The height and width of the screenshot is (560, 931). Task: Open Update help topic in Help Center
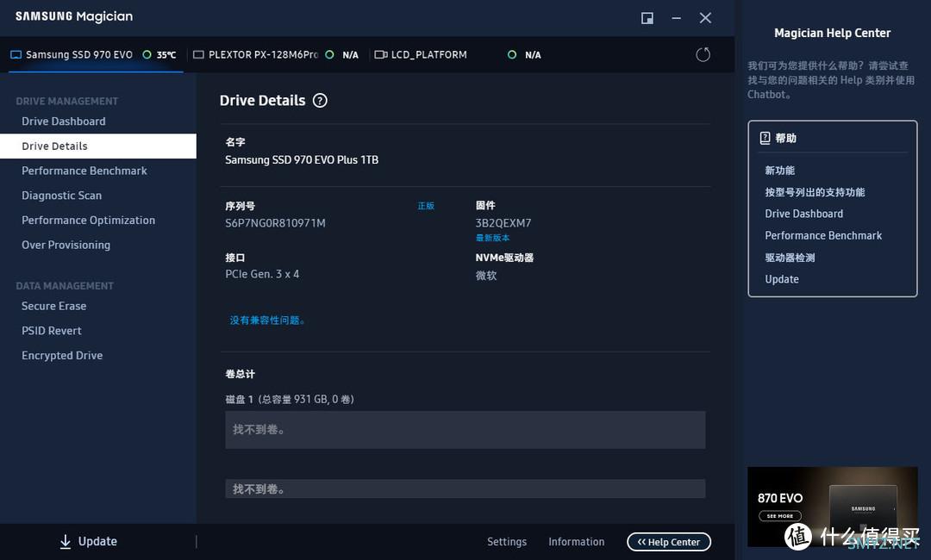coord(781,279)
